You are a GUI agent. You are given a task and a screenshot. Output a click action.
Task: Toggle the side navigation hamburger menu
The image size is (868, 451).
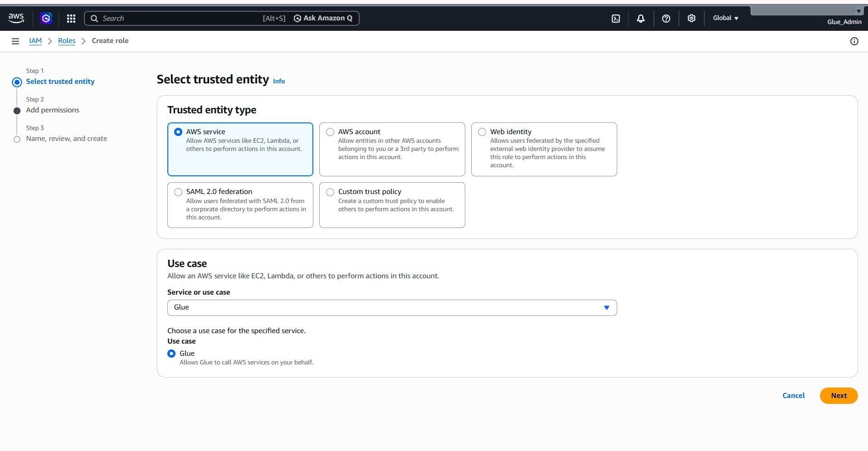click(15, 41)
